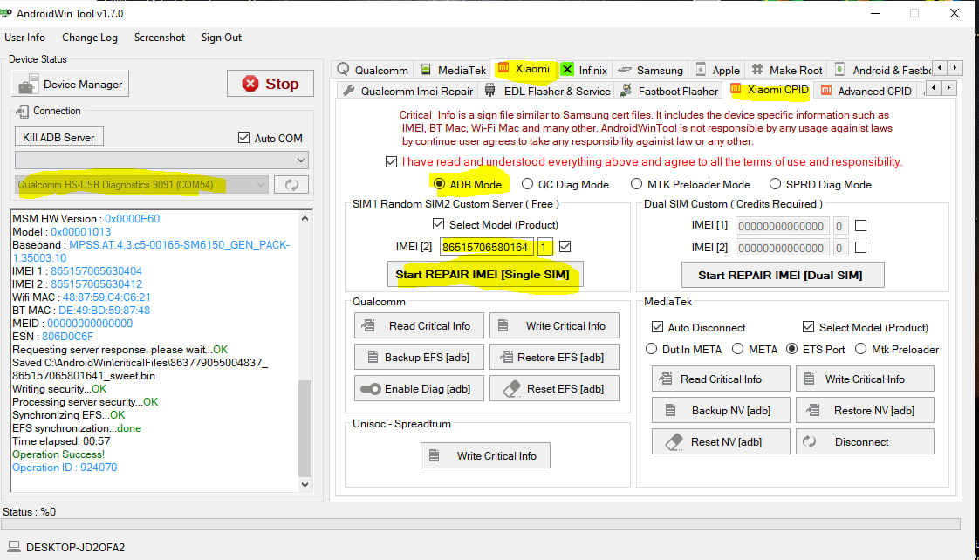Click Enable Diag [adb] toggle button
This screenshot has width=979, height=560.
coord(419,388)
